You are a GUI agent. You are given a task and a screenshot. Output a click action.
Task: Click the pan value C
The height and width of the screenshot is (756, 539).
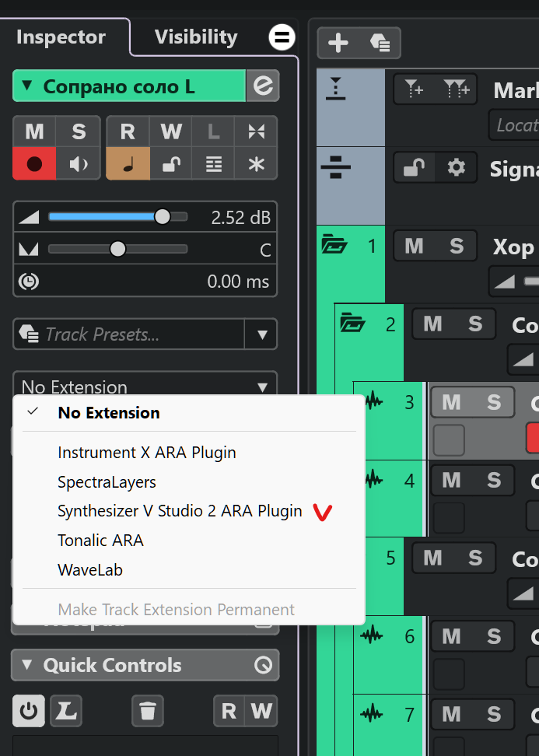(x=265, y=250)
